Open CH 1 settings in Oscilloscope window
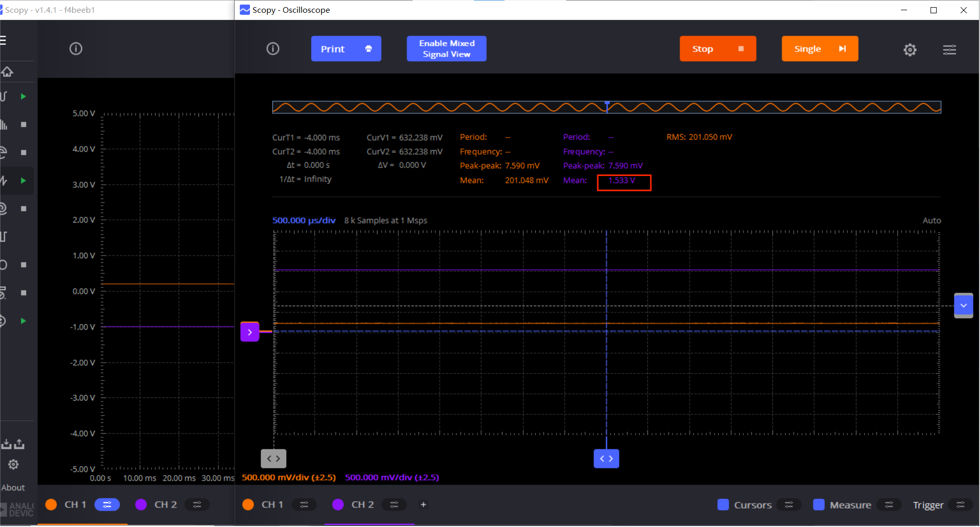 click(x=304, y=505)
